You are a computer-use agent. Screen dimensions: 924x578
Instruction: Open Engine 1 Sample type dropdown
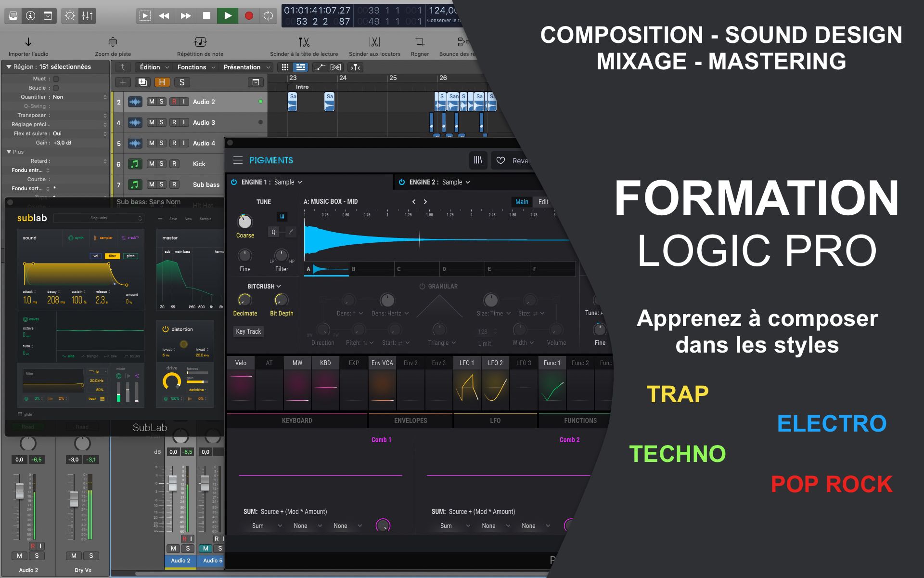coord(288,182)
